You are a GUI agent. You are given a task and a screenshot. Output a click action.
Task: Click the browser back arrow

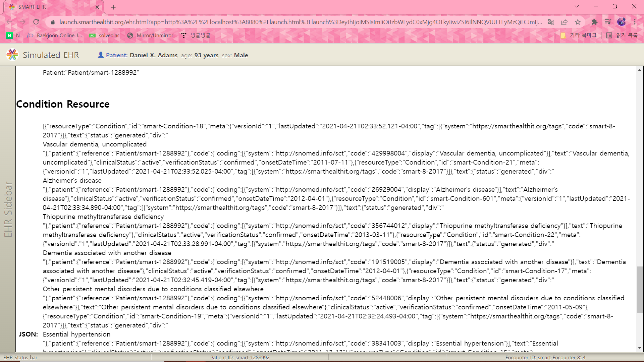(x=9, y=22)
